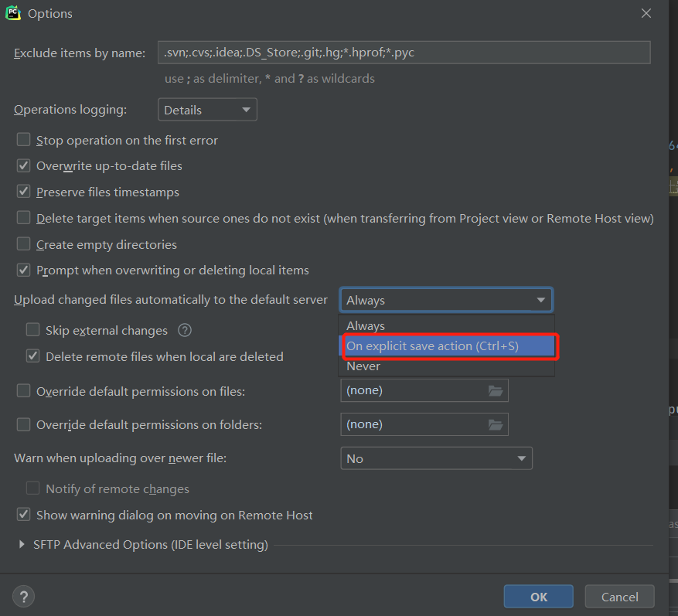Enable Stop operation on the first error
Image resolution: width=678 pixels, height=616 pixels.
[23, 140]
